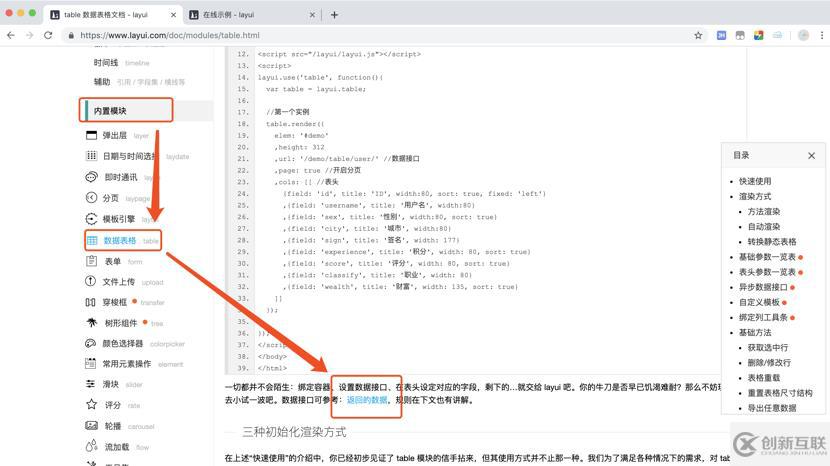Open the 数据表格 table sidebar link
Viewport: 830px width, 466px height.
pos(131,240)
